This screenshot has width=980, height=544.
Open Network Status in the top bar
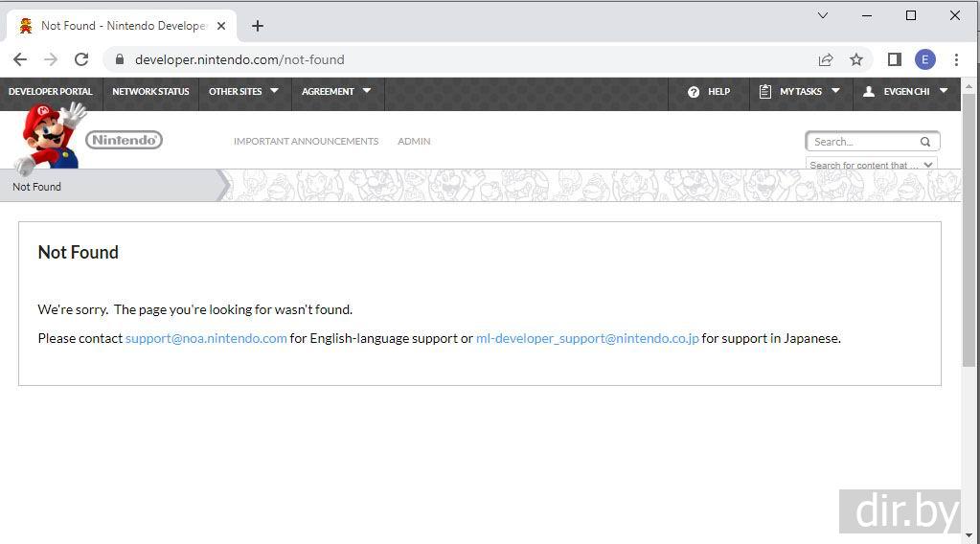click(150, 91)
